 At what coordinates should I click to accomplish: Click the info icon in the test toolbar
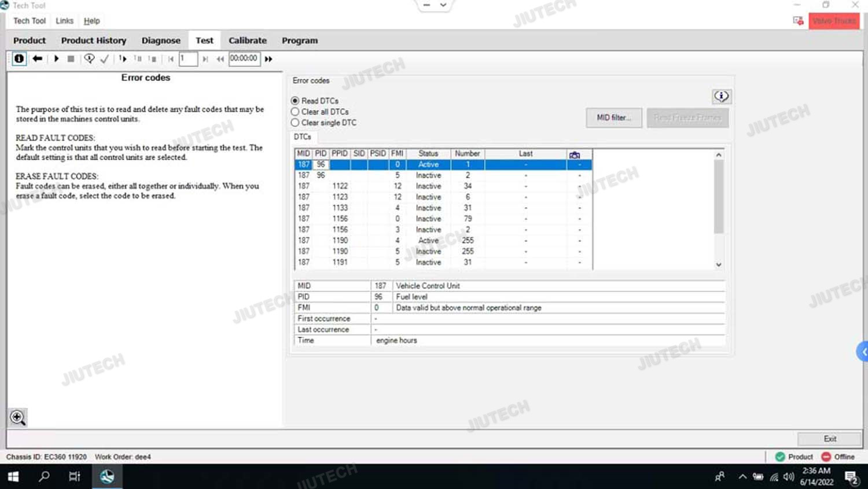pyautogui.click(x=19, y=58)
